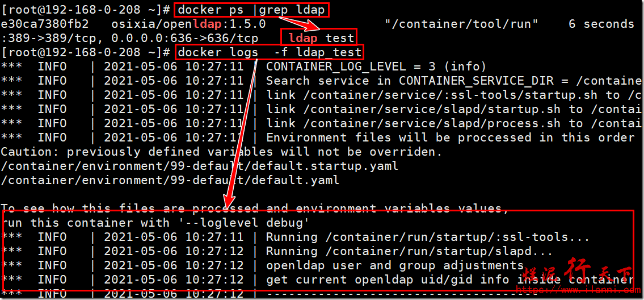
Task: Click the osixia/openldap:1.5.0 image name
Action: [188, 24]
